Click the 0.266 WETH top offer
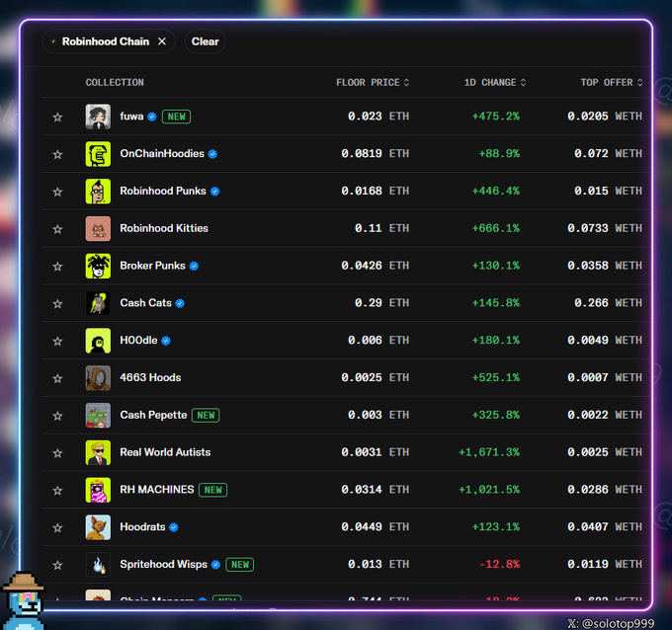This screenshot has height=630, width=672. (x=608, y=303)
